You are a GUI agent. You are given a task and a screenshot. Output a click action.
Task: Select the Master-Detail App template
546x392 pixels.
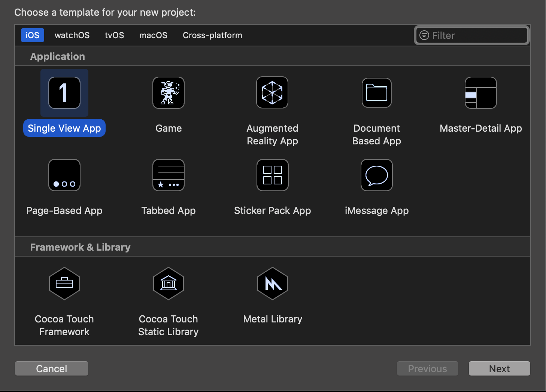480,93
